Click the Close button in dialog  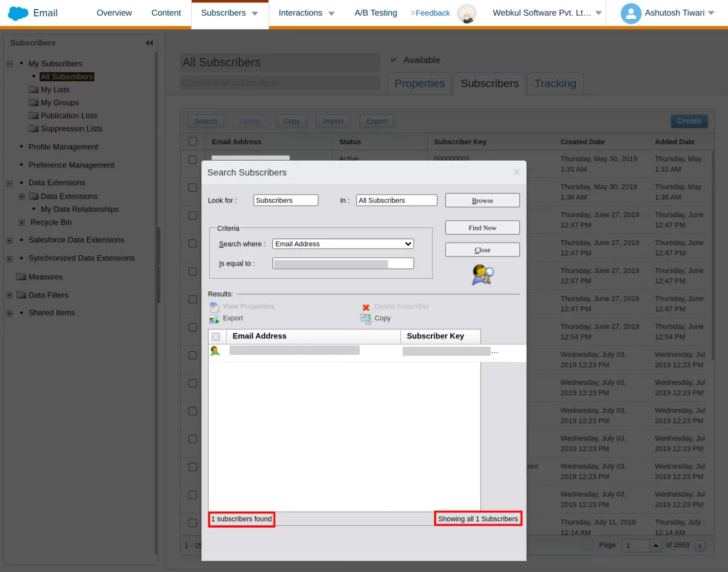pyautogui.click(x=482, y=250)
